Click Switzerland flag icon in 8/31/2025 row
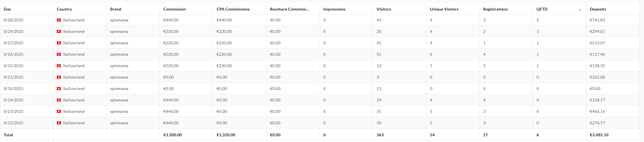 point(59,77)
